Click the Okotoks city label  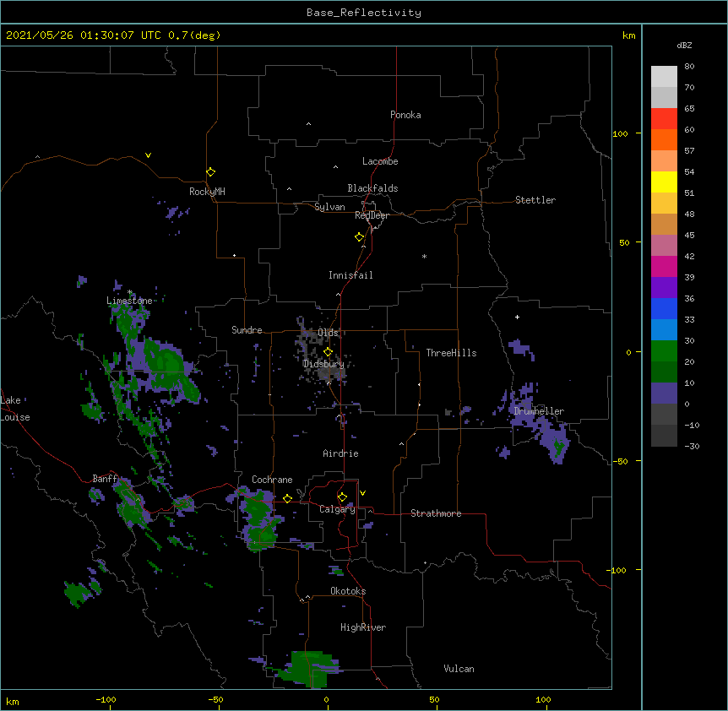pyautogui.click(x=348, y=591)
